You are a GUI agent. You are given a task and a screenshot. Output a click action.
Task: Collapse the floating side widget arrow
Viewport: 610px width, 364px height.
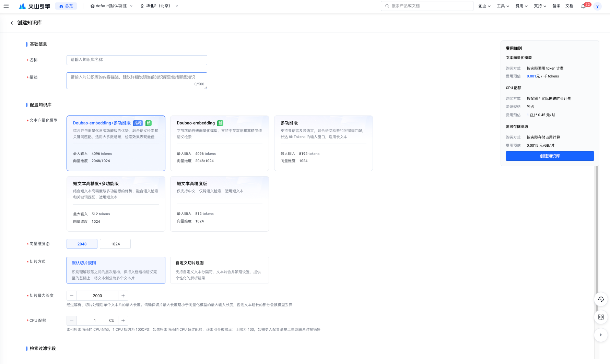click(601, 335)
